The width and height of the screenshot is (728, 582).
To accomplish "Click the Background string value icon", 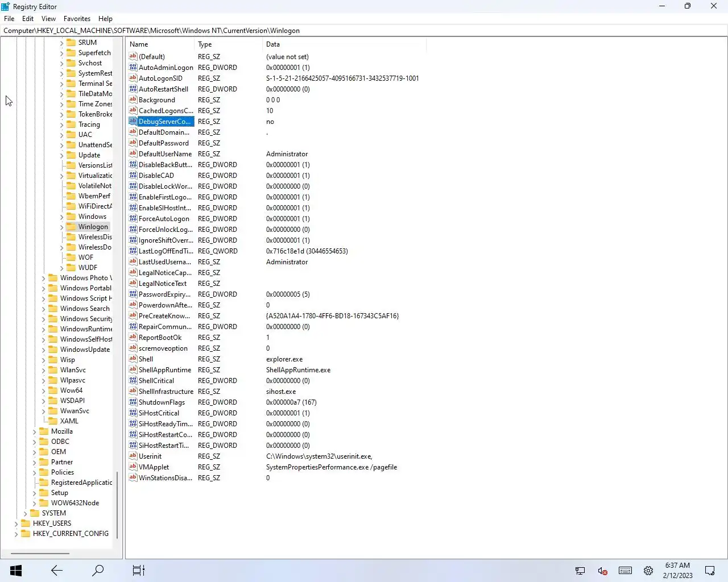I will click(133, 99).
